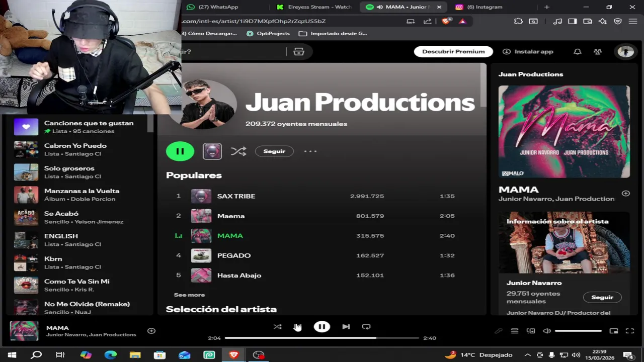Add now-playing MAMA via plus icon
This screenshot has height=362, width=644.
[x=151, y=331]
